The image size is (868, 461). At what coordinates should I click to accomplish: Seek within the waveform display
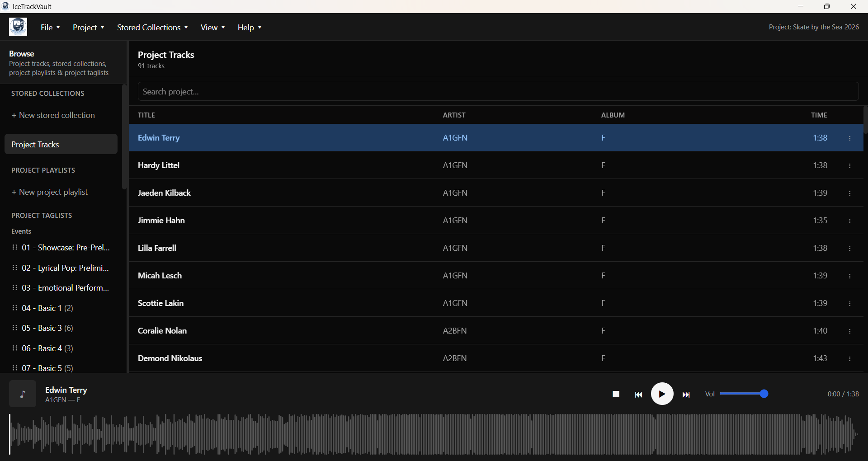[x=434, y=434]
